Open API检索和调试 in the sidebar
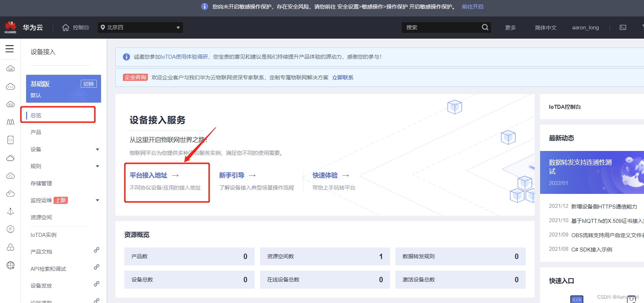This screenshot has height=303, width=644. pos(48,269)
